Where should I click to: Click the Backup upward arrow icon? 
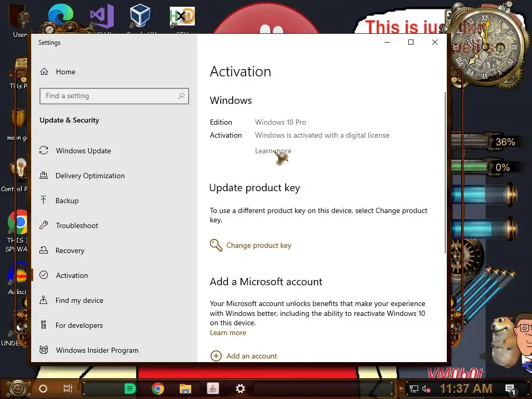click(x=44, y=200)
